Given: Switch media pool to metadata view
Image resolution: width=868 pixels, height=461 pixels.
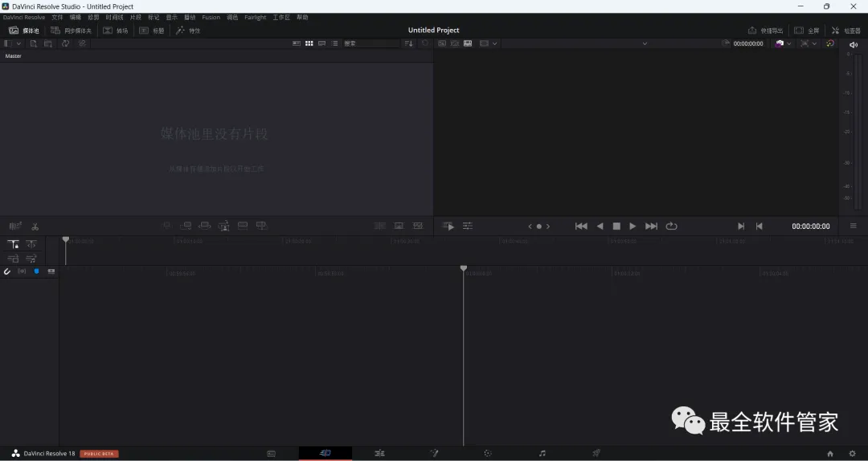Looking at the screenshot, I should pyautogui.click(x=297, y=43).
